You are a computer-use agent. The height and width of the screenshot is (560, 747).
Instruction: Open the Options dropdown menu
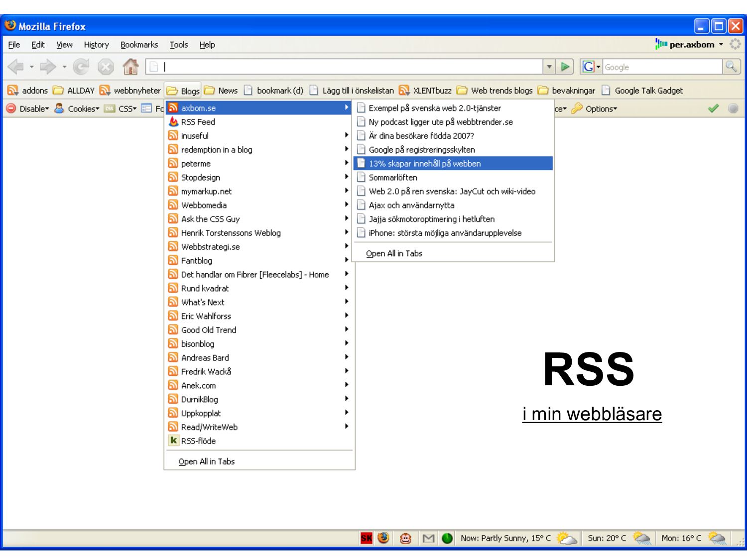tap(594, 109)
